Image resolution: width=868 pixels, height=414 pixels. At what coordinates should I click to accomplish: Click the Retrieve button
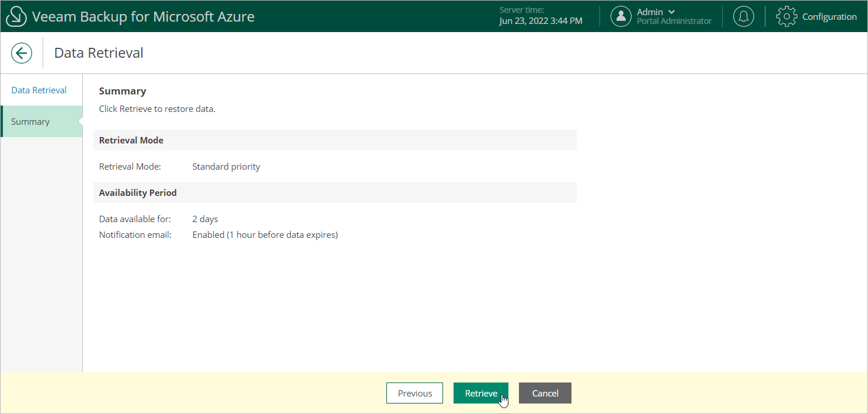[481, 393]
